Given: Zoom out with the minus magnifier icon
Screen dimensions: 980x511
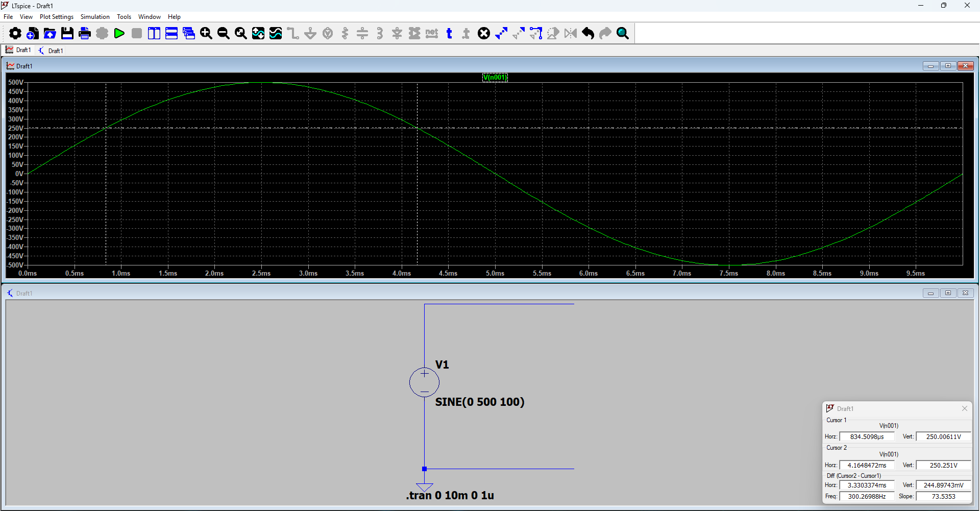Looking at the screenshot, I should click(224, 34).
